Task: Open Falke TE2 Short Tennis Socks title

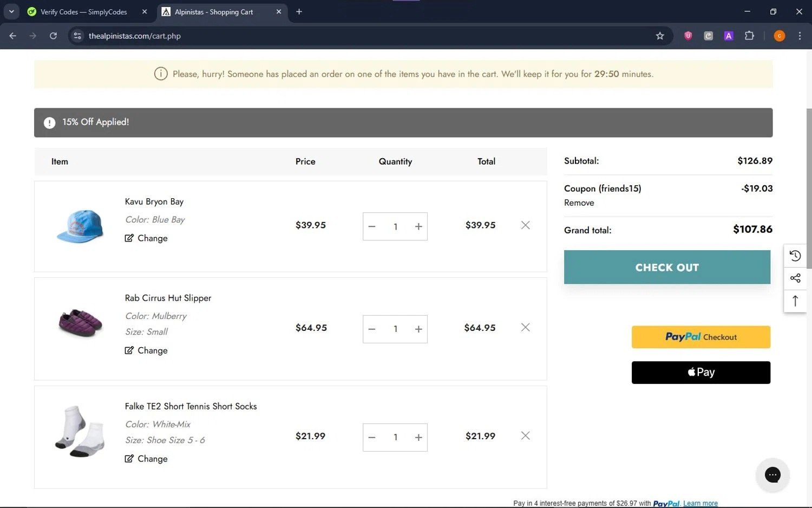Action: coord(191,406)
